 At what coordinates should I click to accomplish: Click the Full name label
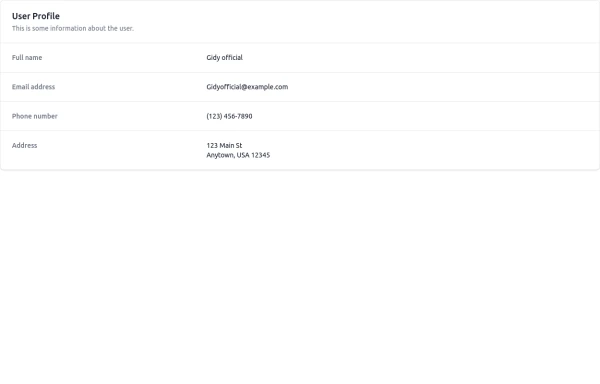(27, 57)
